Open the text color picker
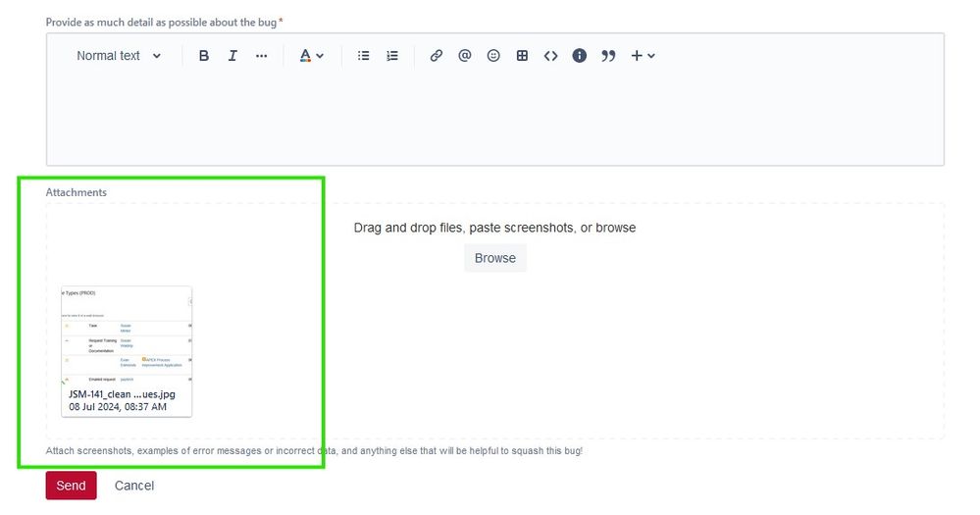This screenshot has width=980, height=515. pyautogui.click(x=311, y=56)
